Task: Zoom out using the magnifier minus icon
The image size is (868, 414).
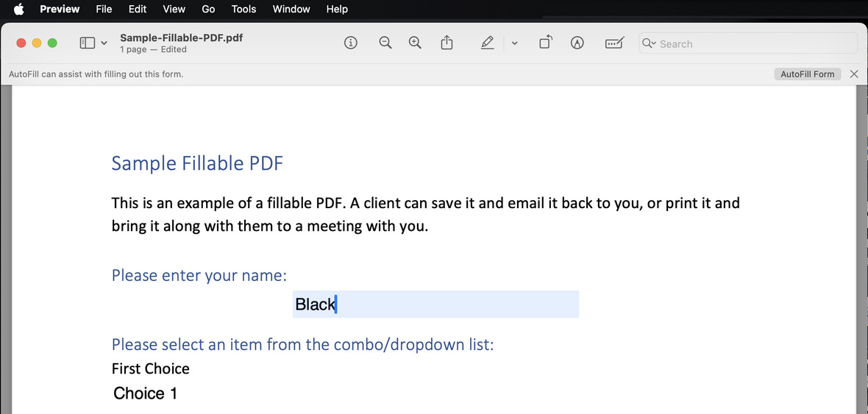Action: tap(385, 43)
